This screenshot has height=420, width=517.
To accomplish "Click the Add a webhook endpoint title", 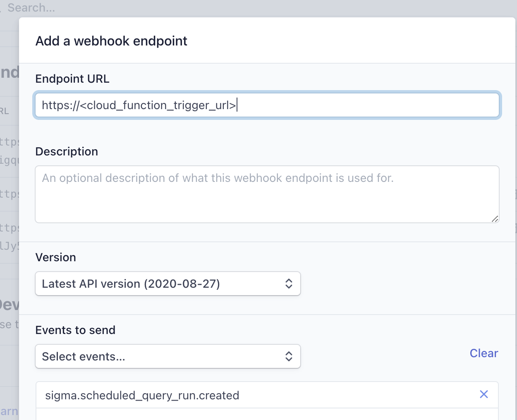I will [x=111, y=41].
